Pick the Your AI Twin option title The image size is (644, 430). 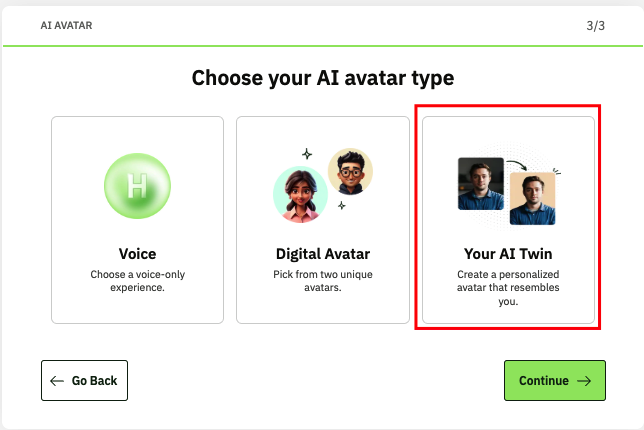tap(508, 254)
